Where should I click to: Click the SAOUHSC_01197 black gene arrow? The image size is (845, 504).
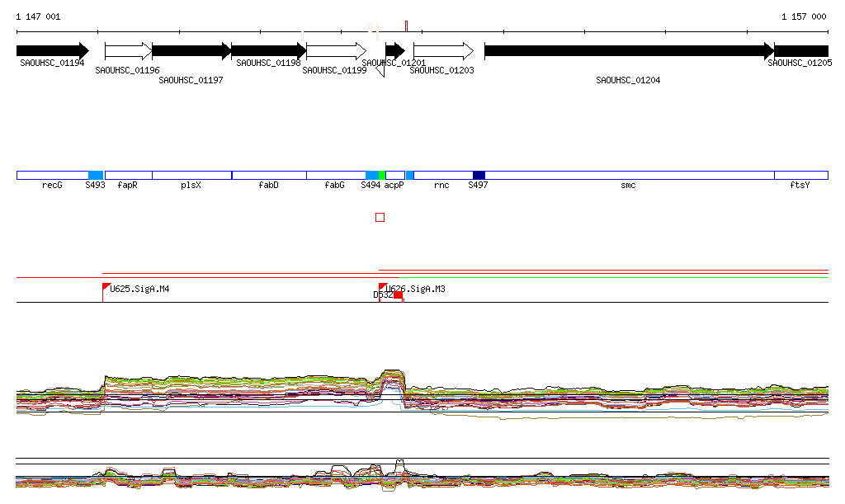pyautogui.click(x=191, y=51)
